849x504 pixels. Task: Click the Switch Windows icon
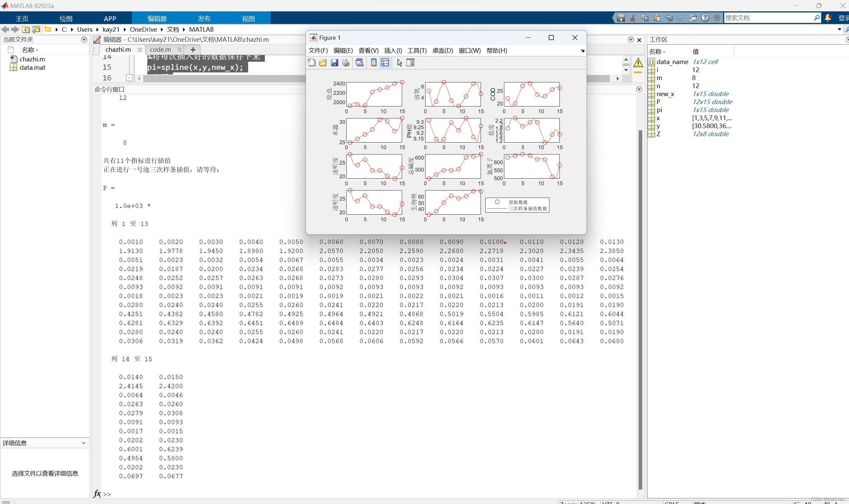pyautogui.click(x=693, y=18)
